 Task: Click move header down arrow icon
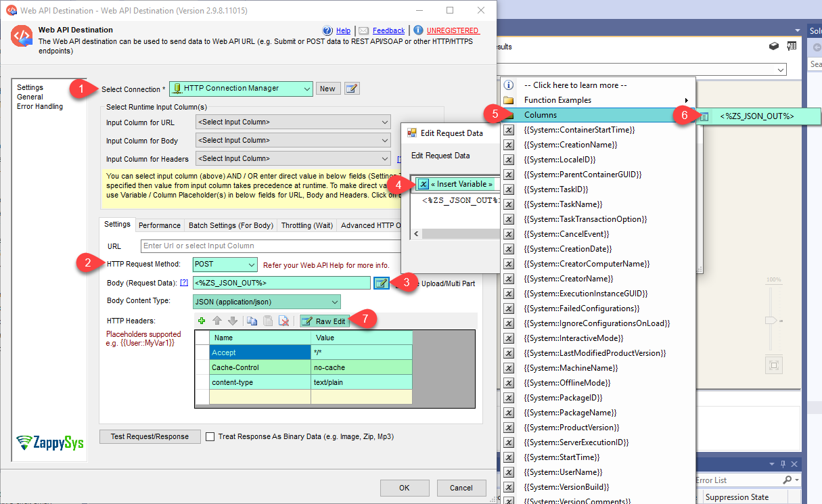pyautogui.click(x=232, y=321)
